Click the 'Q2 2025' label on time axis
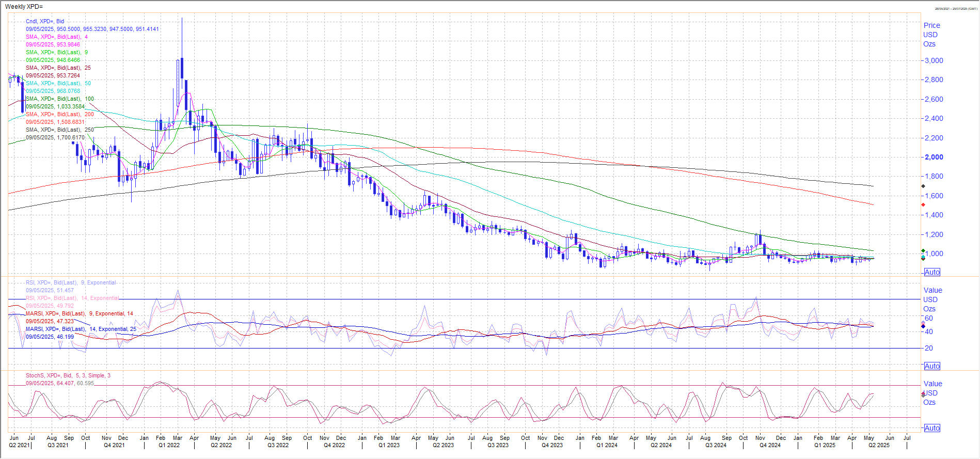The image size is (980, 459). [x=879, y=445]
